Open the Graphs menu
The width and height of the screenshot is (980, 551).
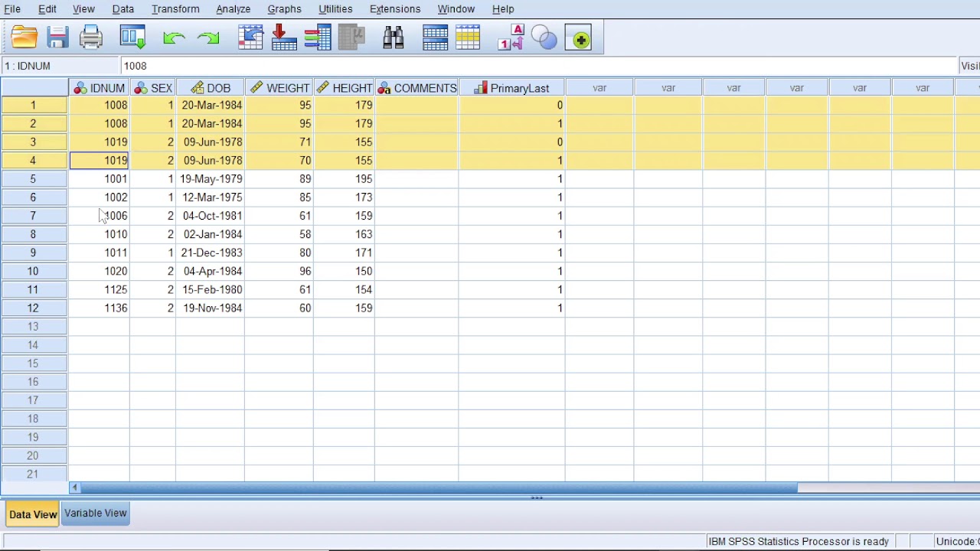pyautogui.click(x=284, y=9)
